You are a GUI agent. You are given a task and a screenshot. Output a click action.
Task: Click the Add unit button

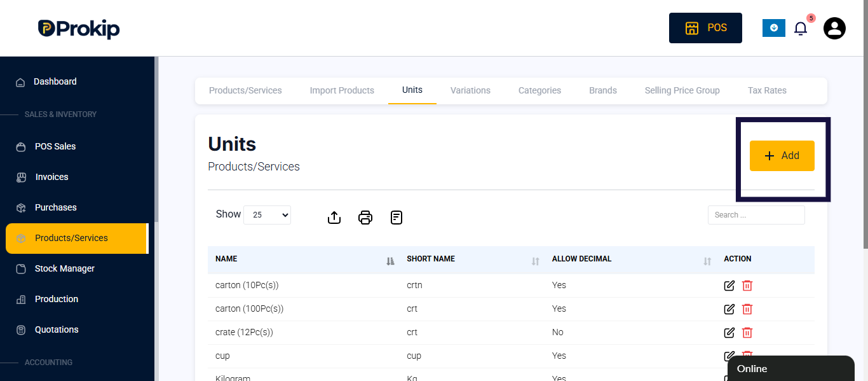click(x=782, y=156)
